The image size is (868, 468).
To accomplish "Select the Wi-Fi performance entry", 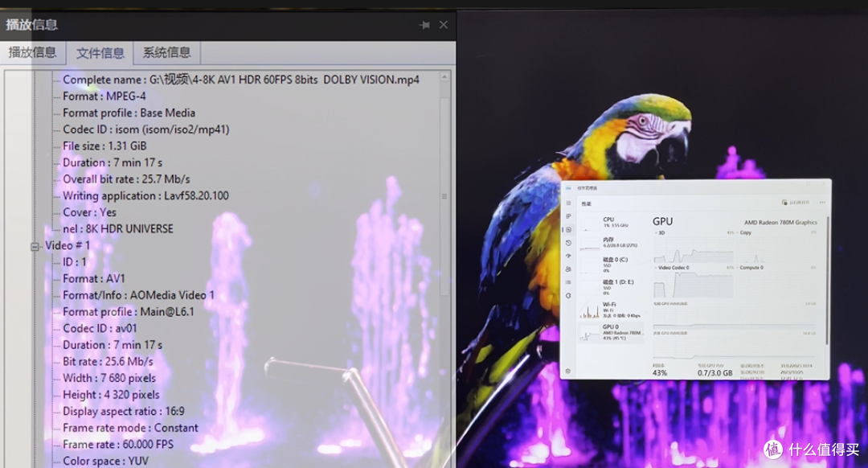I will 611,310.
